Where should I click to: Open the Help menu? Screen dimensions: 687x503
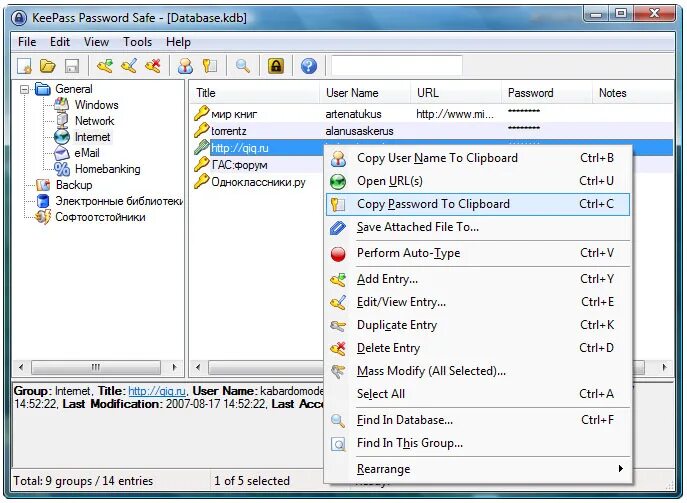[178, 42]
